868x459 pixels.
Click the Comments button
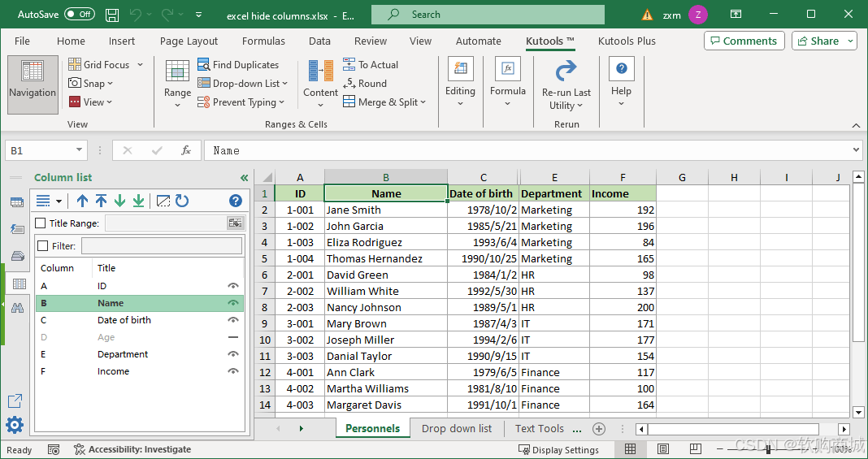[744, 41]
